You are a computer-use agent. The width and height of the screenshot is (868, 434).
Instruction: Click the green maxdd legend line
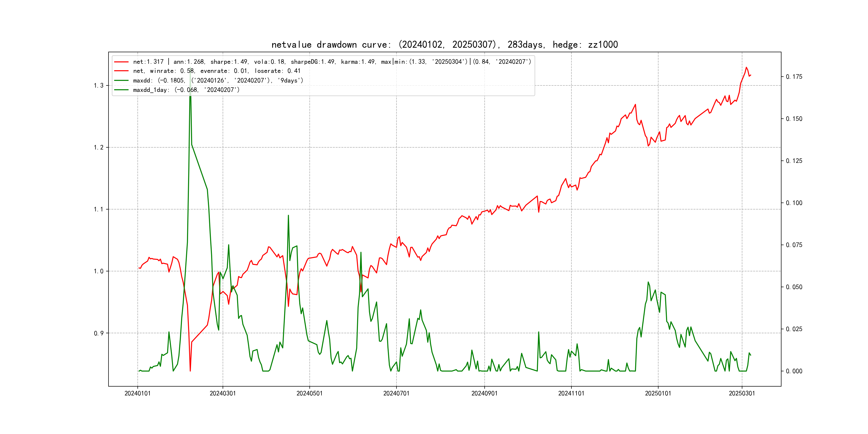click(x=121, y=81)
